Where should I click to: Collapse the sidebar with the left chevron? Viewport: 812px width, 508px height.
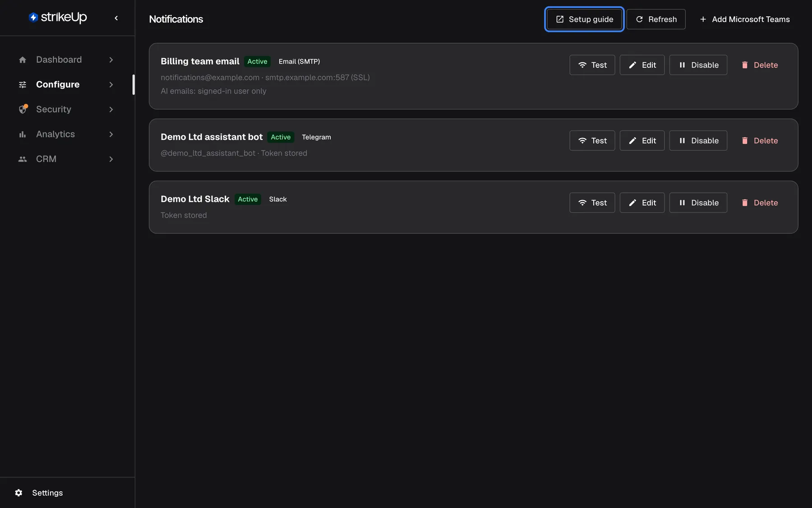(116, 18)
